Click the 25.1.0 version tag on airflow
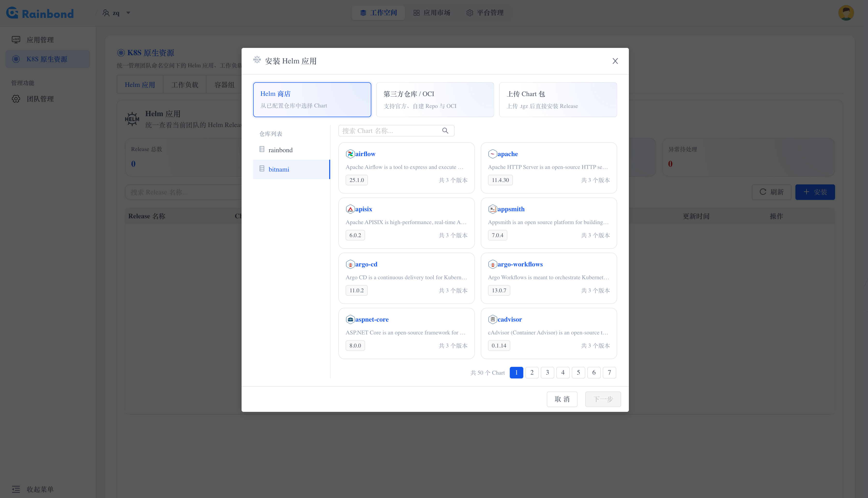Image resolution: width=868 pixels, height=498 pixels. click(x=357, y=180)
